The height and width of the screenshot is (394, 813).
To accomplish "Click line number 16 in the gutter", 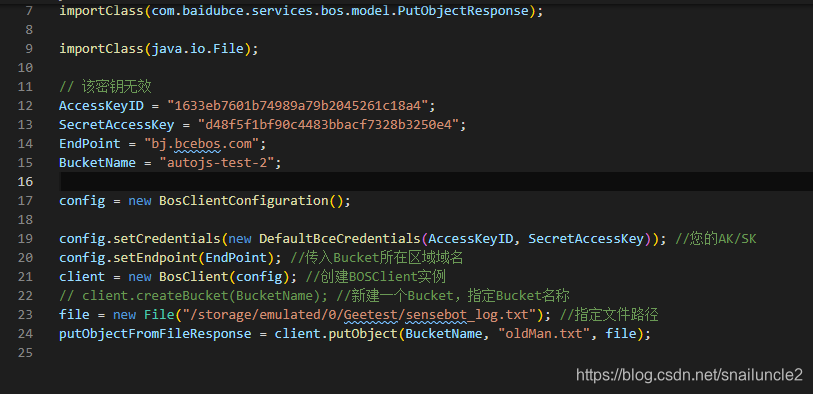I will (x=25, y=181).
